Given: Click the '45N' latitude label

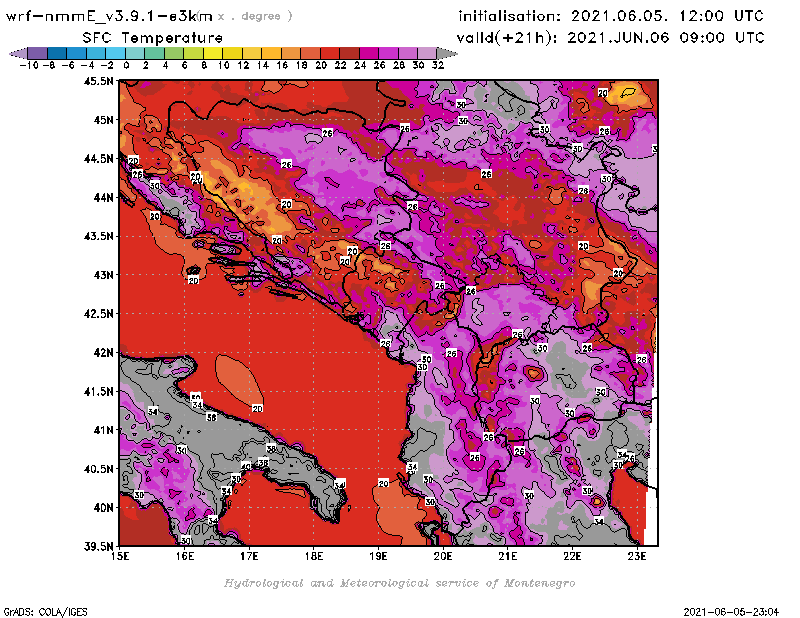Looking at the screenshot, I should [x=104, y=120].
